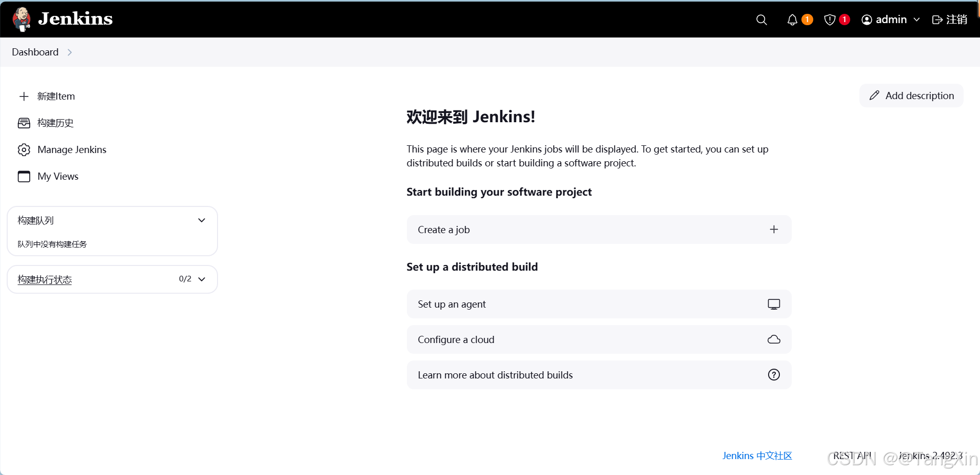Open the REST API footer link
This screenshot has width=980, height=475.
coord(852,455)
